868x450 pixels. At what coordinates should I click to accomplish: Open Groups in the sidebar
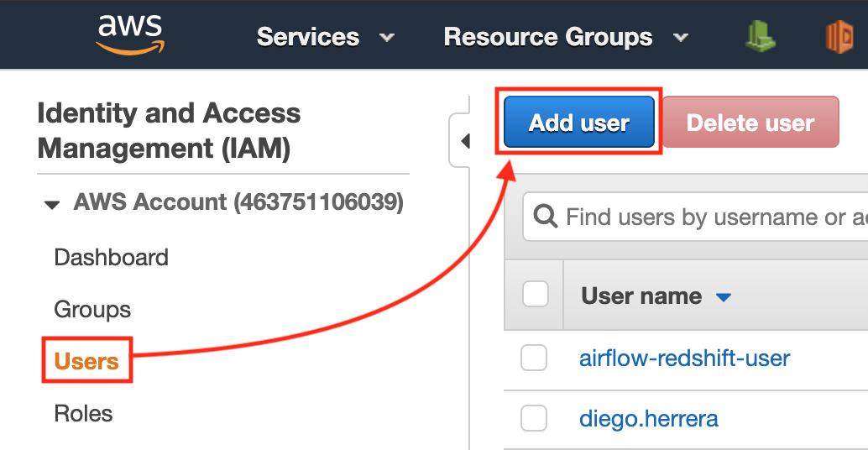pyautogui.click(x=92, y=310)
